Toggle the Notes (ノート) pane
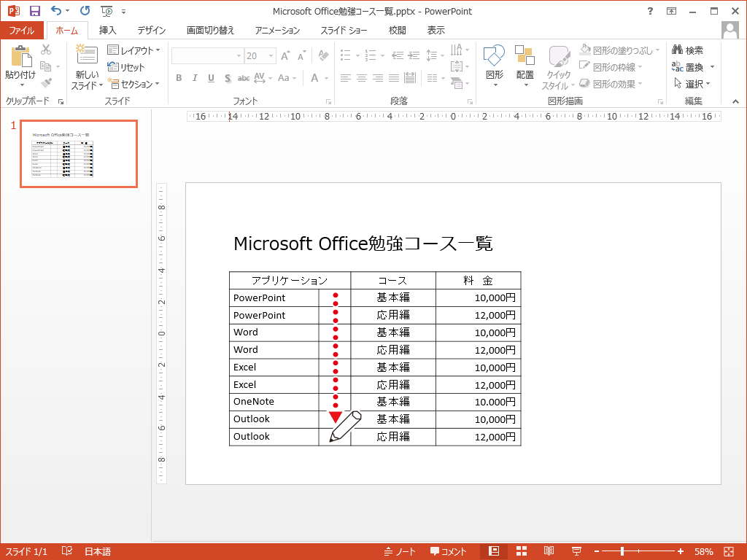 pos(400,551)
